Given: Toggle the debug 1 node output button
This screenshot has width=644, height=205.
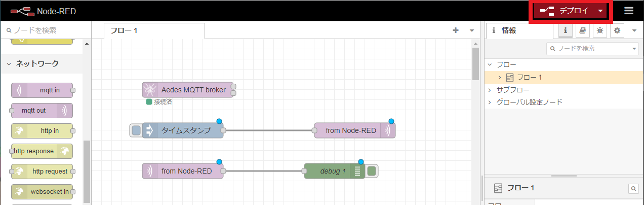Looking at the screenshot, I should pyautogui.click(x=372, y=171).
